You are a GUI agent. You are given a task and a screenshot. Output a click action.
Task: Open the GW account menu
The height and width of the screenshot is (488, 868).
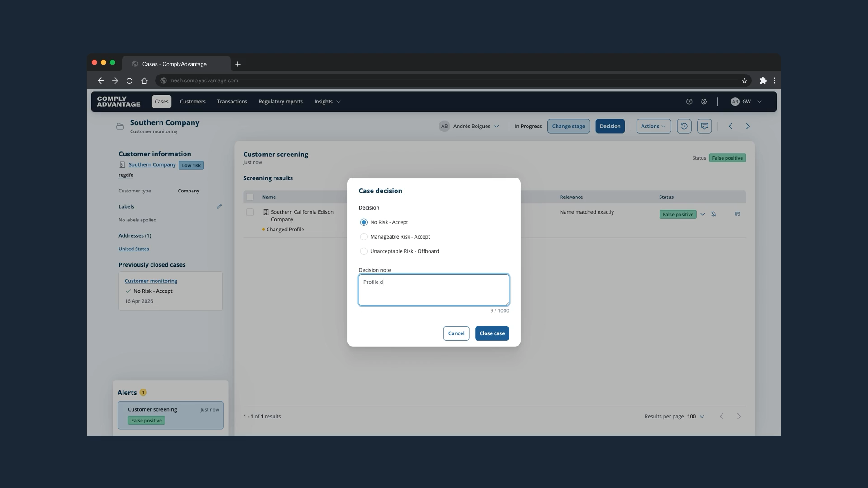746,102
